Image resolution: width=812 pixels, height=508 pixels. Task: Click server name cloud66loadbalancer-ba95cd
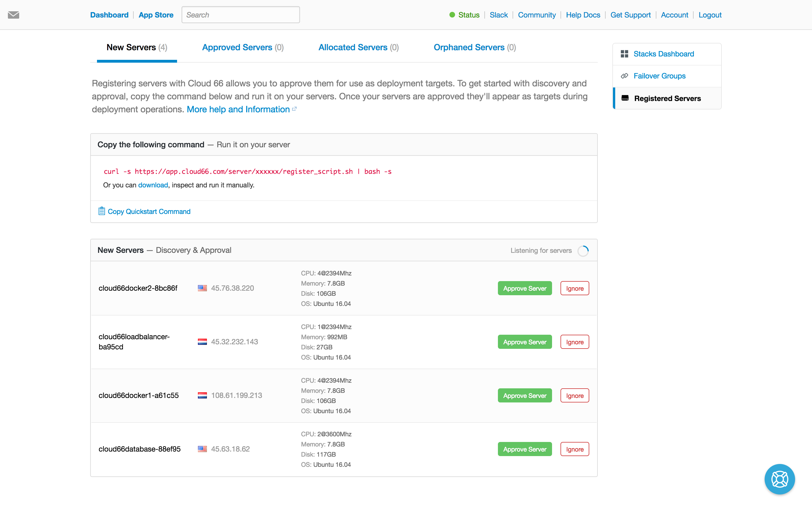[x=134, y=342]
